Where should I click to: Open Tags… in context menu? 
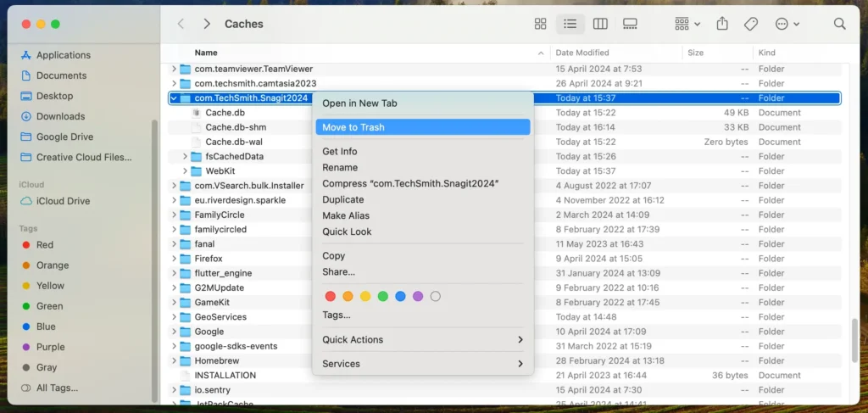423,315
